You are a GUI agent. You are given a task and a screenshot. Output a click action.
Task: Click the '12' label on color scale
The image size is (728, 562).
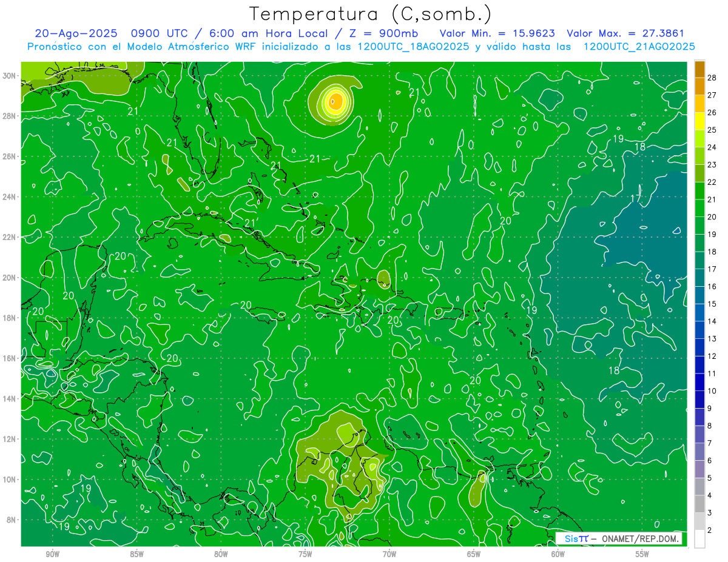(712, 356)
